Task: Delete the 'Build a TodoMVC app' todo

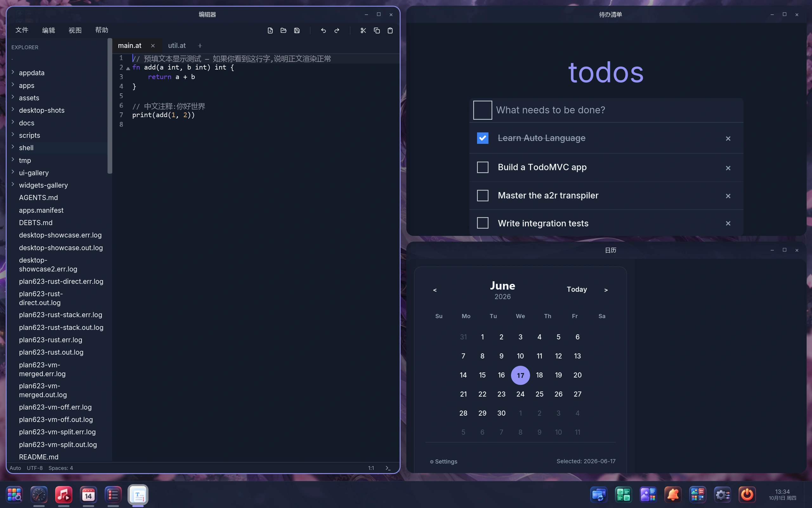Action: [728, 168]
